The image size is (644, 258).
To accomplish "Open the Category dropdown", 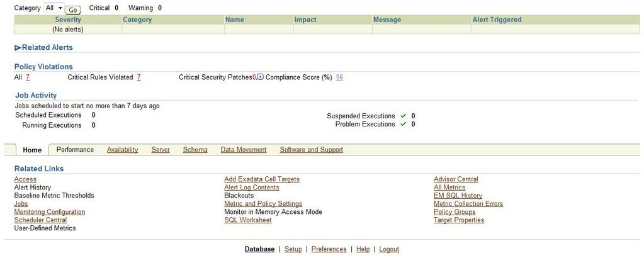I will click(54, 8).
